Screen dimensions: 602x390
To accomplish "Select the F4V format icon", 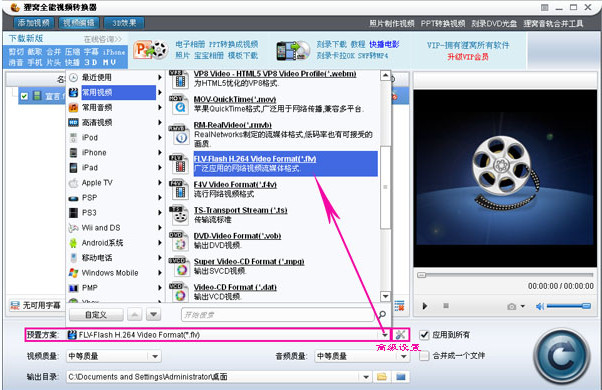I will pos(179,190).
